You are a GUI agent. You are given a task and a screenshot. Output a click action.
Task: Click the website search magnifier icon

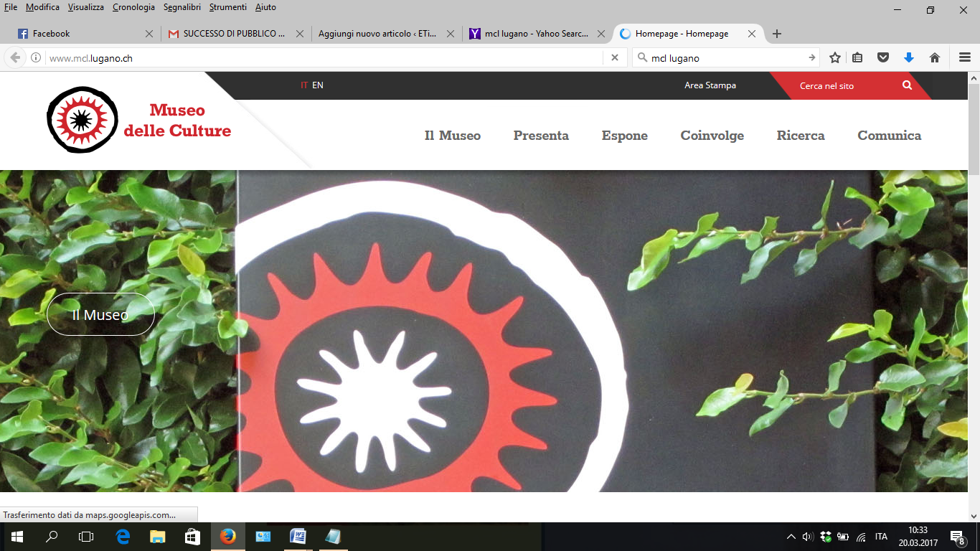pyautogui.click(x=908, y=85)
